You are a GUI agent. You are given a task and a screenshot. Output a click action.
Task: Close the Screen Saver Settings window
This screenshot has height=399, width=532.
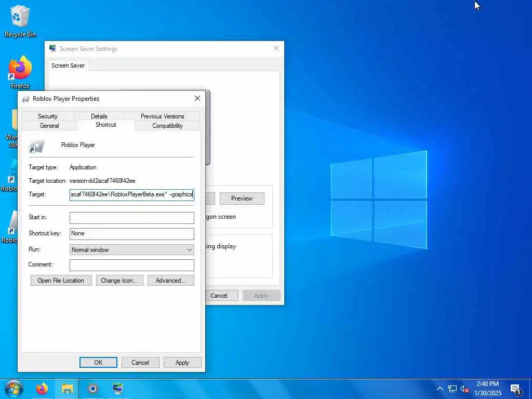click(276, 48)
